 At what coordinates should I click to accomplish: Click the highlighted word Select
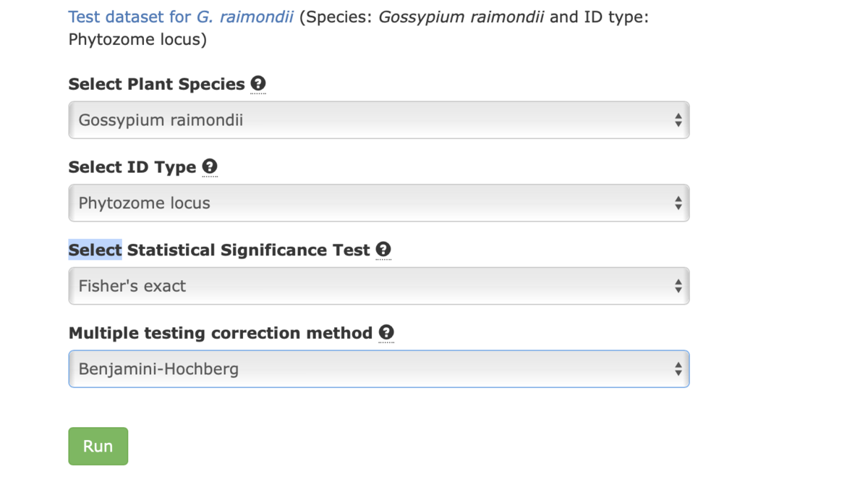[95, 250]
